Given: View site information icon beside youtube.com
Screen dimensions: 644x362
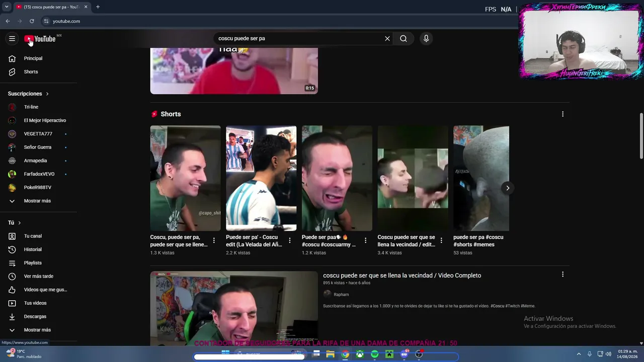Looking at the screenshot, I should tap(46, 21).
